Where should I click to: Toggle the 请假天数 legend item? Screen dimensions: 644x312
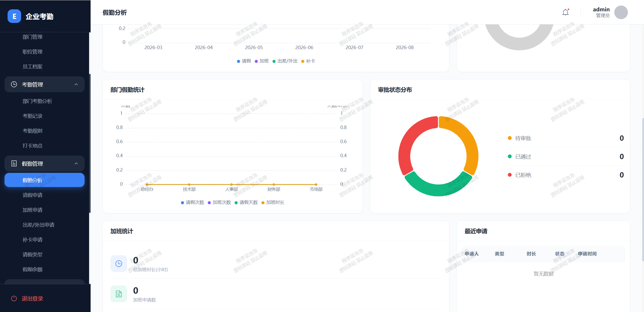(x=246, y=202)
